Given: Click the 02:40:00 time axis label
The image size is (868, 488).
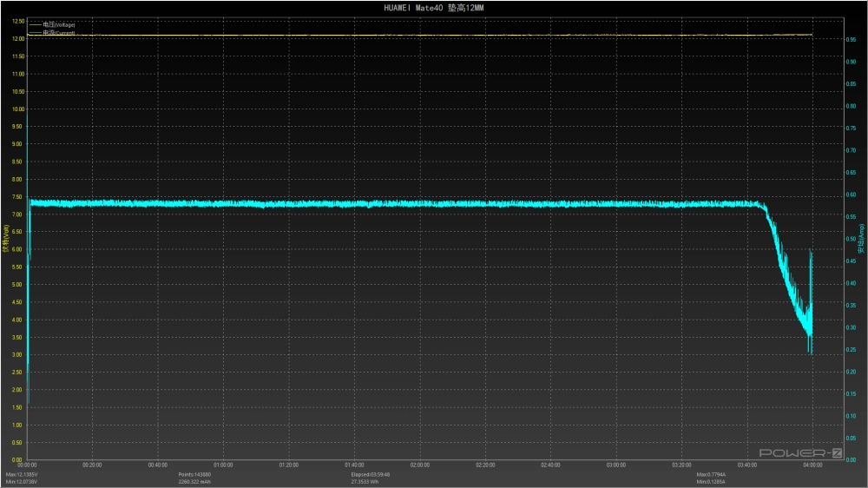Looking at the screenshot, I should [550, 465].
